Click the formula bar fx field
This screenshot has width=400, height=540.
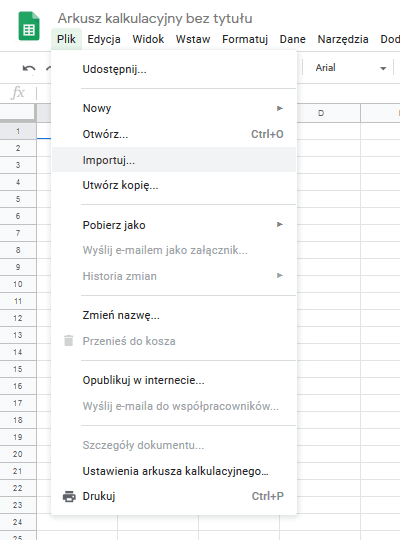coord(18,93)
